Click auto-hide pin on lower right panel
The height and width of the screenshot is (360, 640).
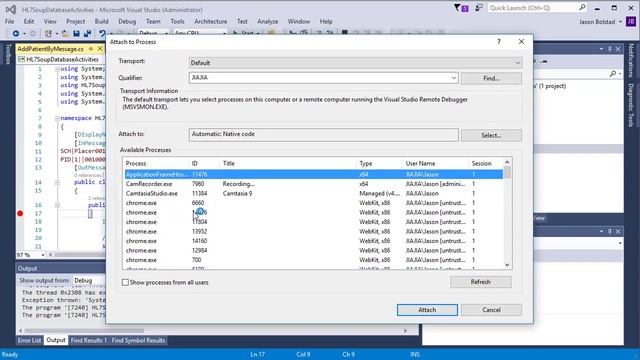610,231
